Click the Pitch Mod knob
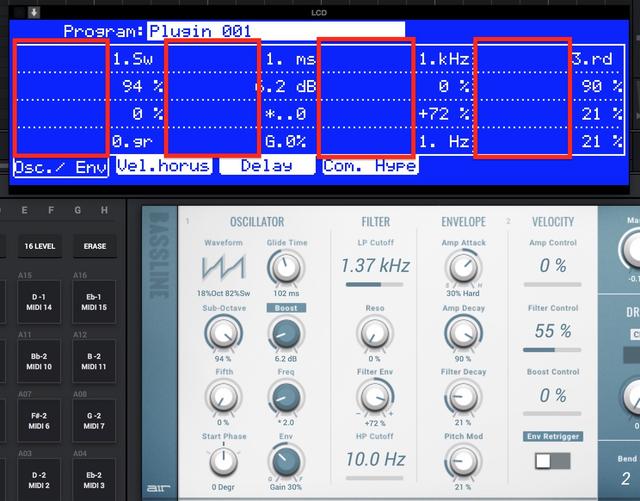Image resolution: width=640 pixels, height=501 pixels. click(463, 461)
